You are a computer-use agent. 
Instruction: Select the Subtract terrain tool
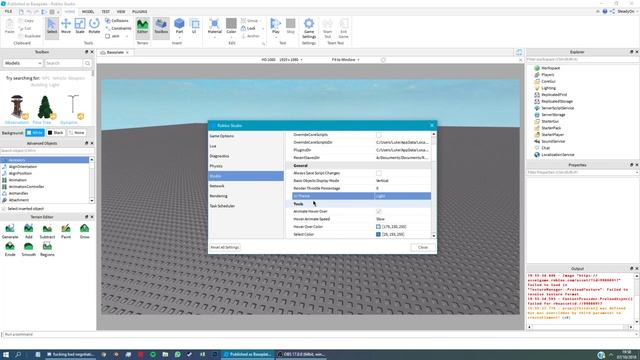(x=47, y=231)
